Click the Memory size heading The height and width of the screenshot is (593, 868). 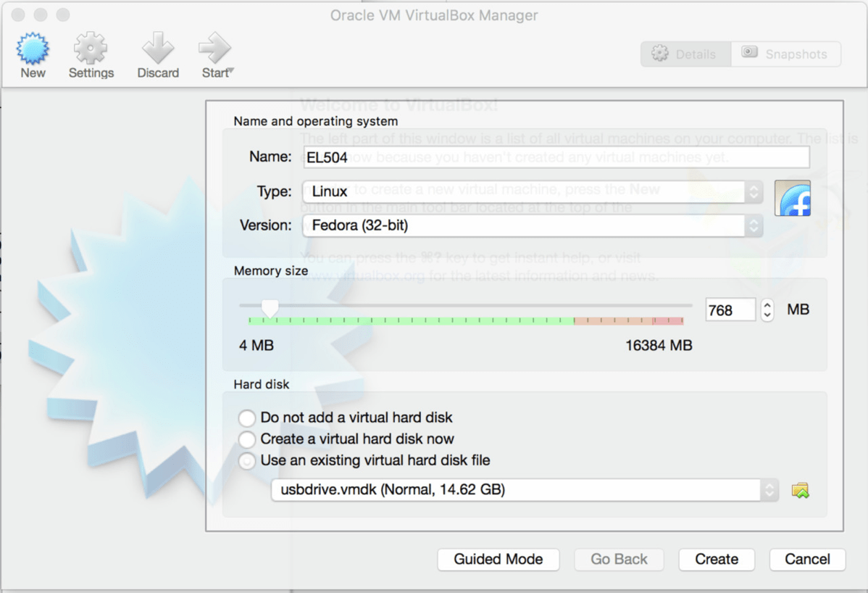(x=271, y=270)
